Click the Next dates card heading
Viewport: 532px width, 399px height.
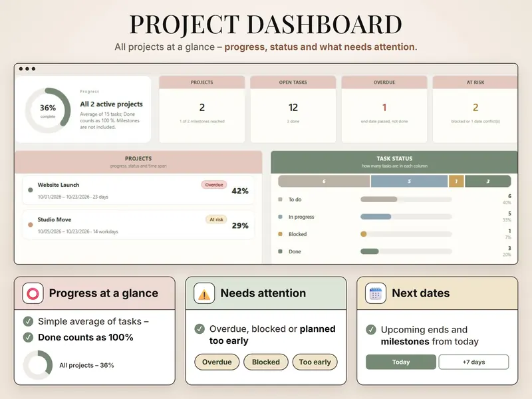(421, 293)
